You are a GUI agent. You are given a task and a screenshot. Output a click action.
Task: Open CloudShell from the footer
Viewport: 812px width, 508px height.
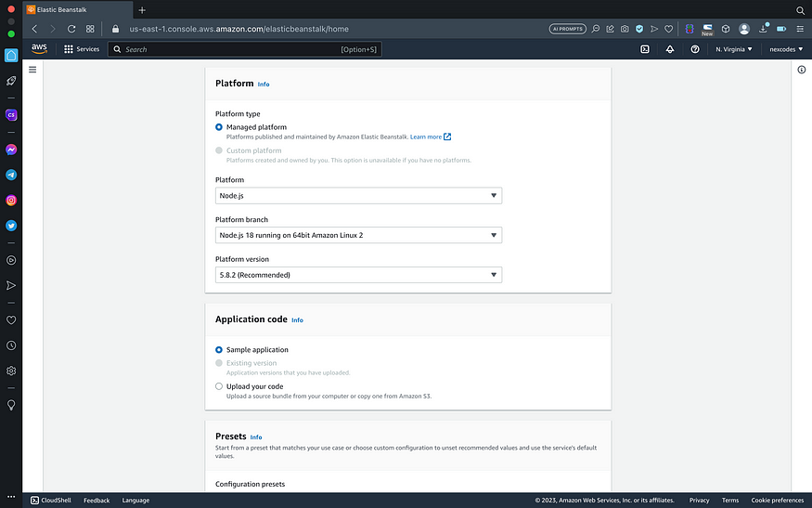click(51, 501)
